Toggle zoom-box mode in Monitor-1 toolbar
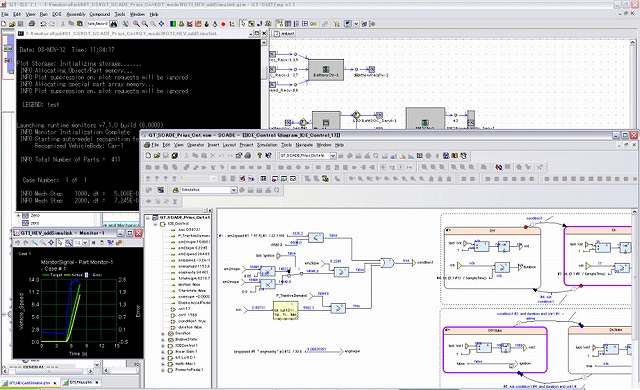This screenshot has width=640, height=390. 69,243
